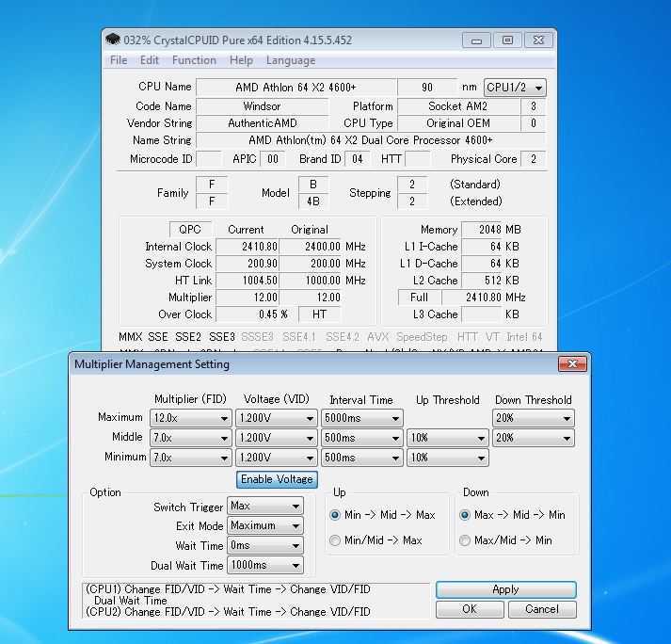Click the HT overclock button
This screenshot has height=644, width=671.
320,314
